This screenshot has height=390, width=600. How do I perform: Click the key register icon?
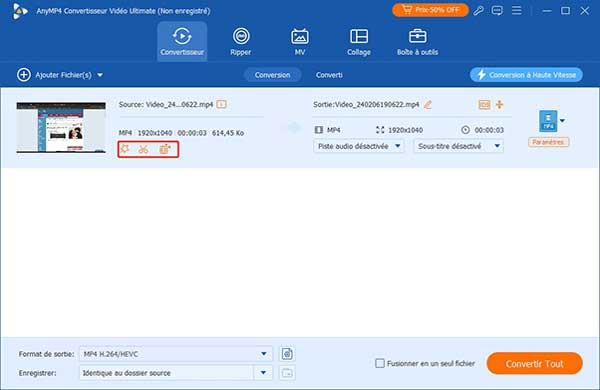pos(478,11)
